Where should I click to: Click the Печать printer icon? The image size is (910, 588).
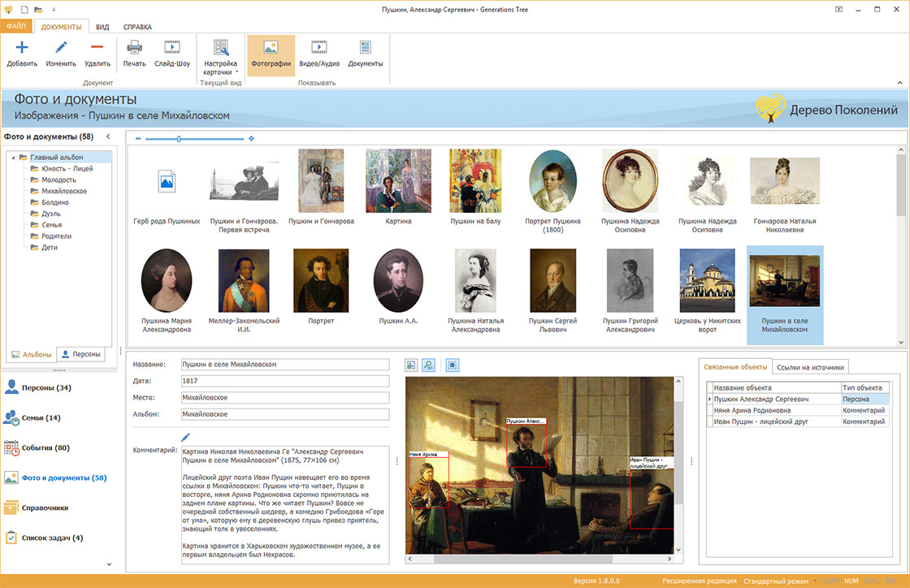tap(134, 48)
